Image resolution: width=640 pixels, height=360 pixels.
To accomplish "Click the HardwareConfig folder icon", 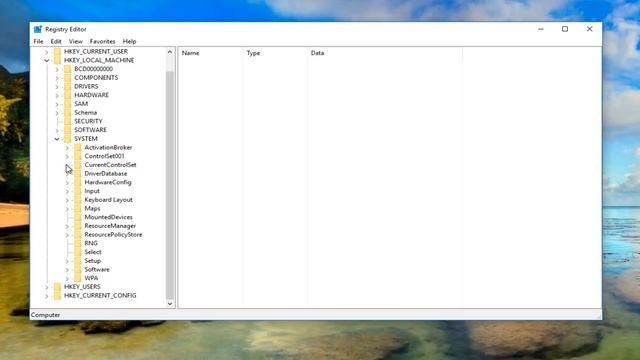I will coord(78,182).
